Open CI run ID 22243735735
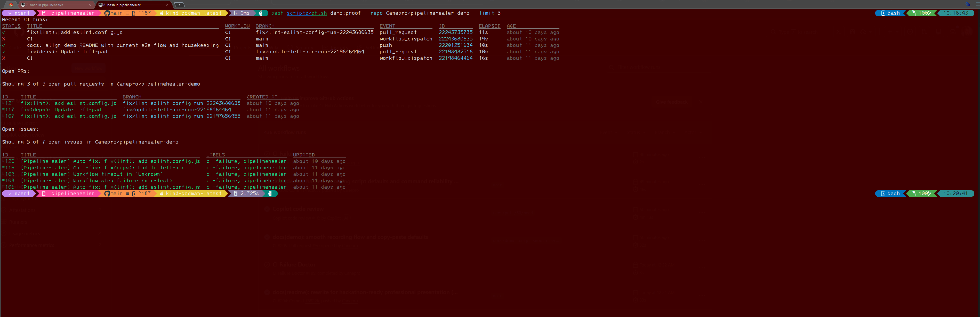 pyautogui.click(x=455, y=32)
